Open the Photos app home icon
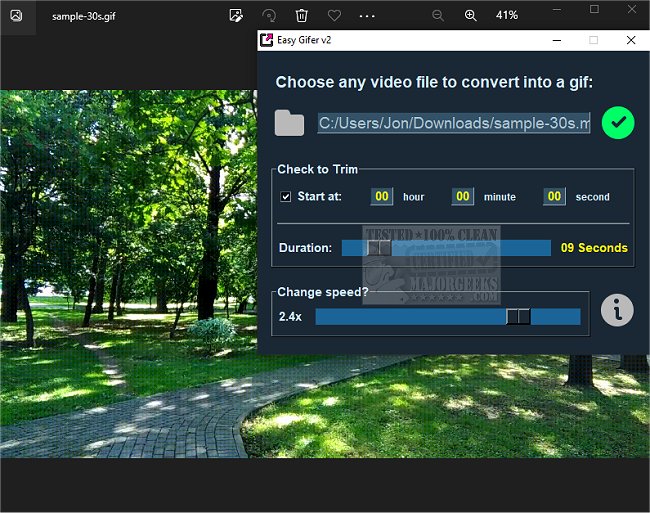 click(16, 16)
